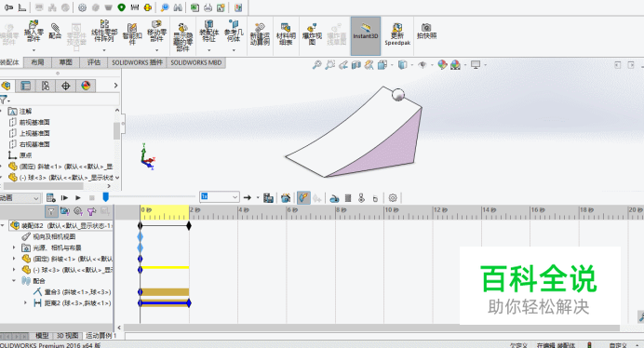Image resolution: width=644 pixels, height=348 pixels.
Task: Toggle the timeline filter button
Action: point(51,211)
